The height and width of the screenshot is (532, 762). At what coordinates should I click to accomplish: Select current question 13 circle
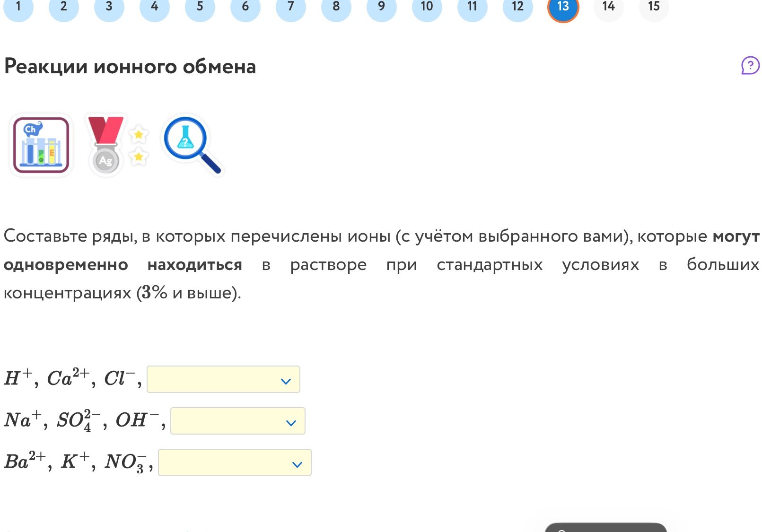(x=563, y=7)
